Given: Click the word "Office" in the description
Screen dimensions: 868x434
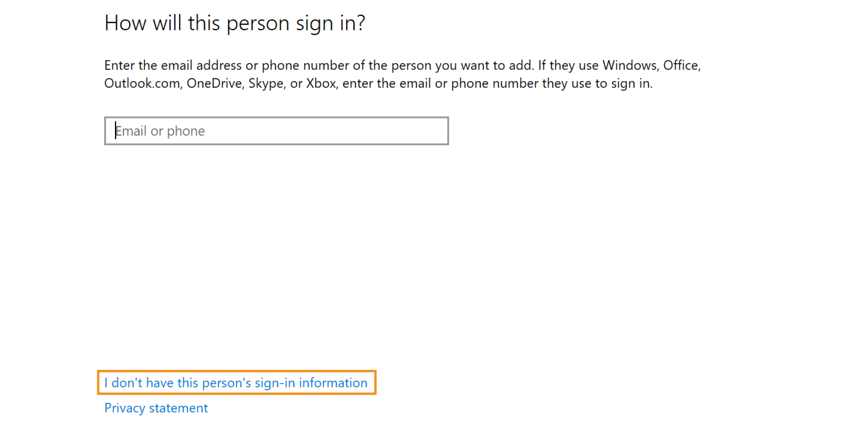Looking at the screenshot, I should 681,65.
